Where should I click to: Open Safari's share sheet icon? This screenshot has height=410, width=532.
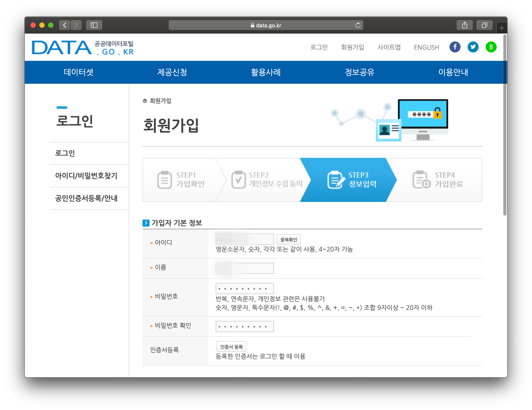[465, 25]
